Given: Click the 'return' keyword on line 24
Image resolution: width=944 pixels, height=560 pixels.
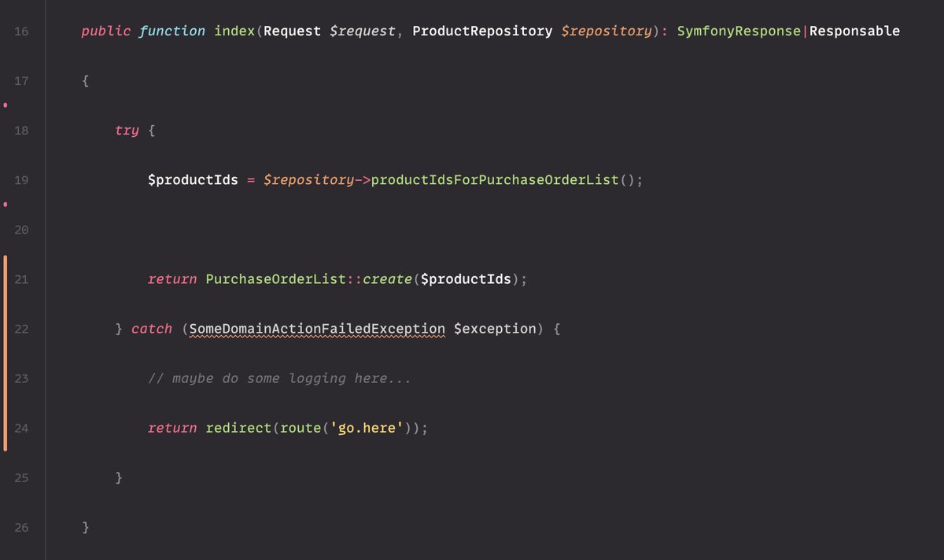Looking at the screenshot, I should [172, 428].
